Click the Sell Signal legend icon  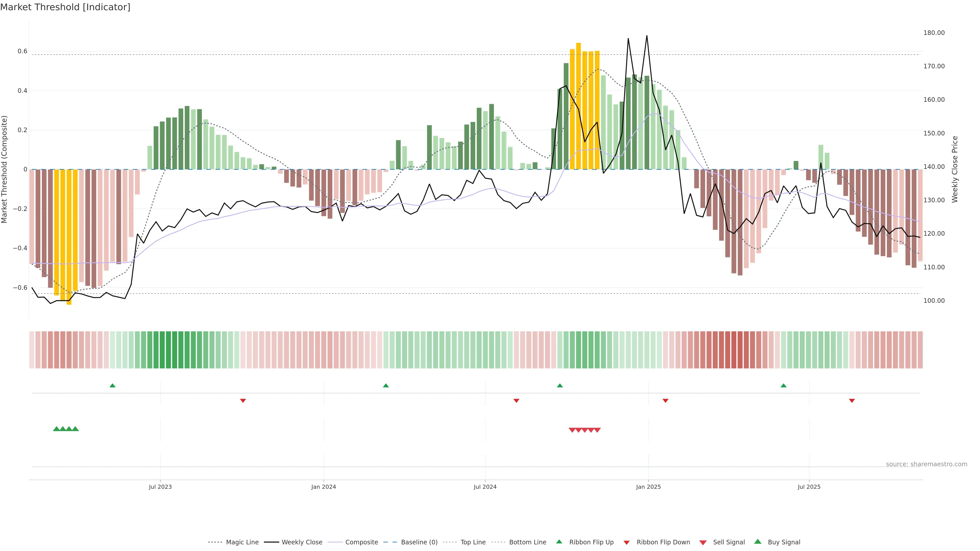[703, 543]
